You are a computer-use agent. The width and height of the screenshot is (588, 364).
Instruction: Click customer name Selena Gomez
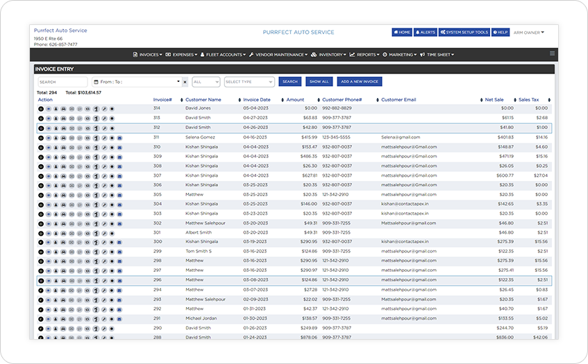point(200,137)
